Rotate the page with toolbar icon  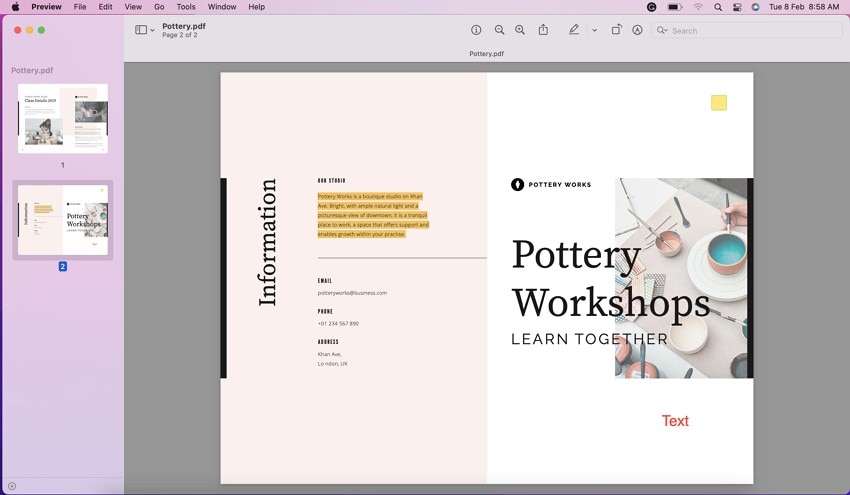click(x=616, y=30)
